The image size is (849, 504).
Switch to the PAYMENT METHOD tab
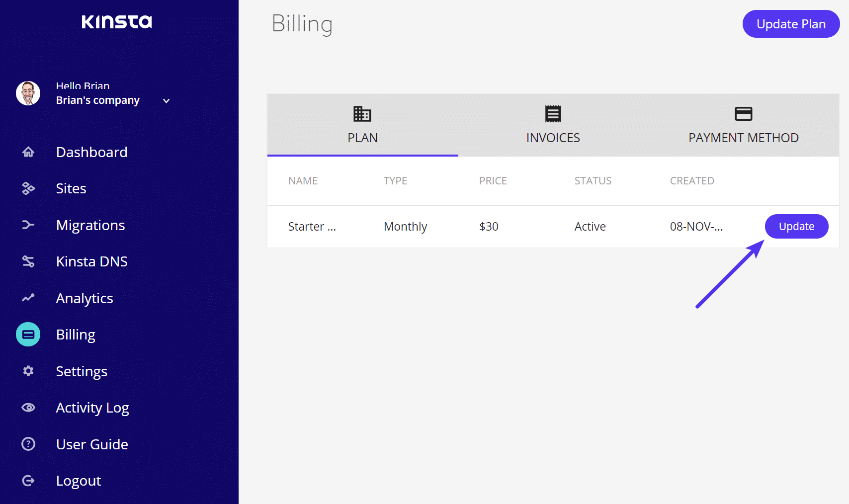(744, 125)
